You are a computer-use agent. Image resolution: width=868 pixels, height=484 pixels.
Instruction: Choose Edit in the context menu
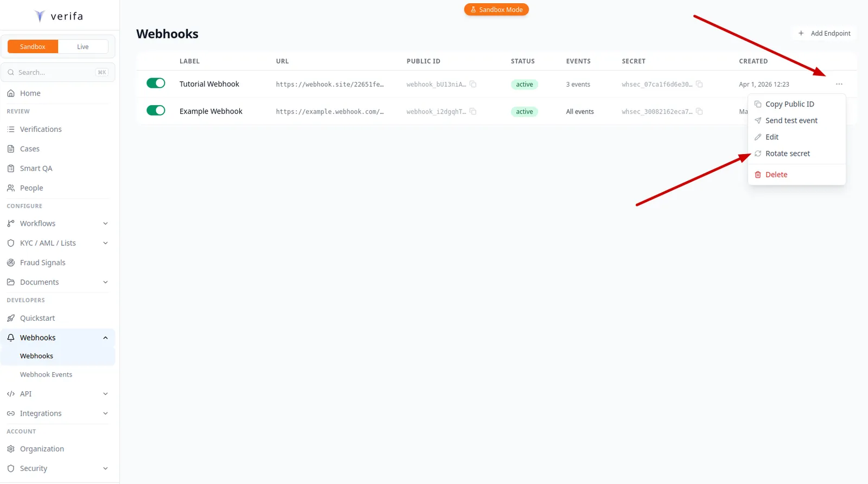[x=796, y=137]
